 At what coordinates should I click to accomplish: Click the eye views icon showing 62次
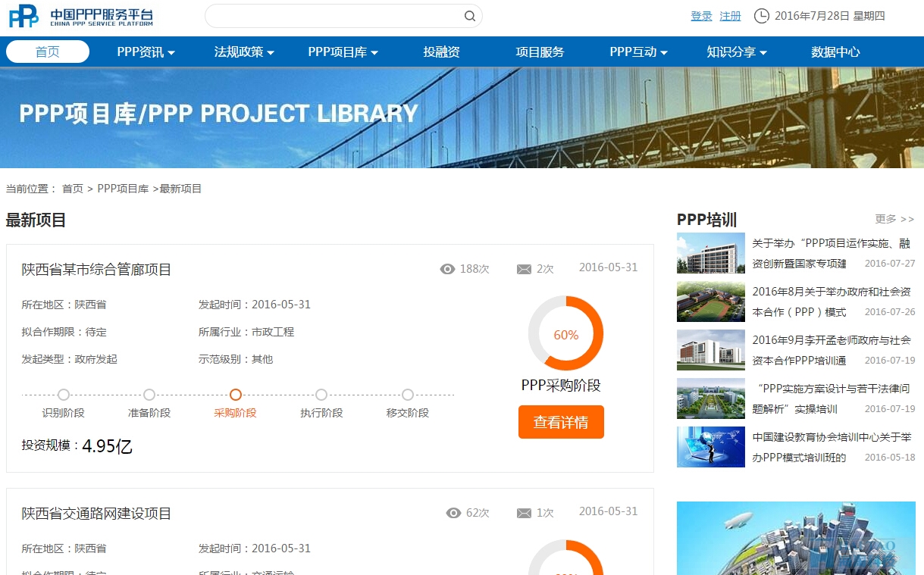click(x=454, y=513)
